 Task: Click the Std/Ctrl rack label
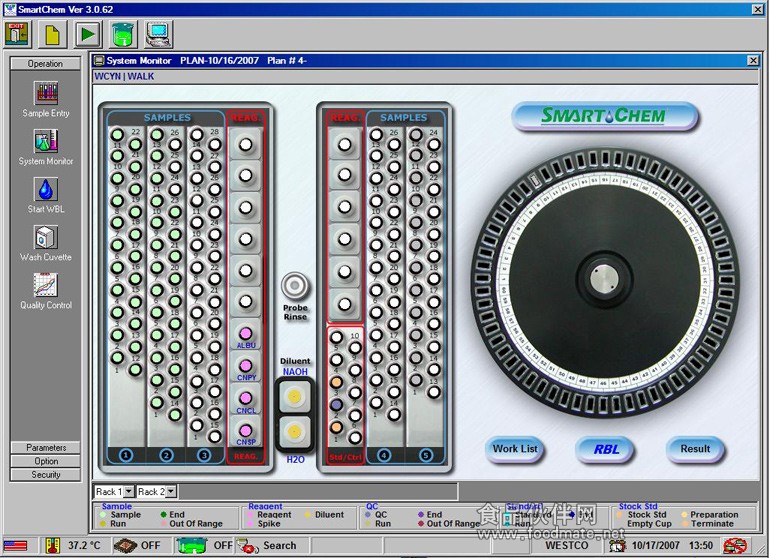[x=345, y=457]
